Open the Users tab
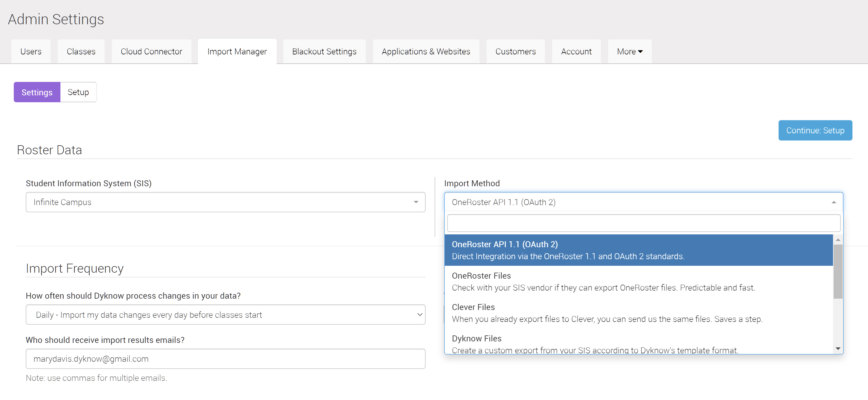The height and width of the screenshot is (400, 868). point(31,51)
